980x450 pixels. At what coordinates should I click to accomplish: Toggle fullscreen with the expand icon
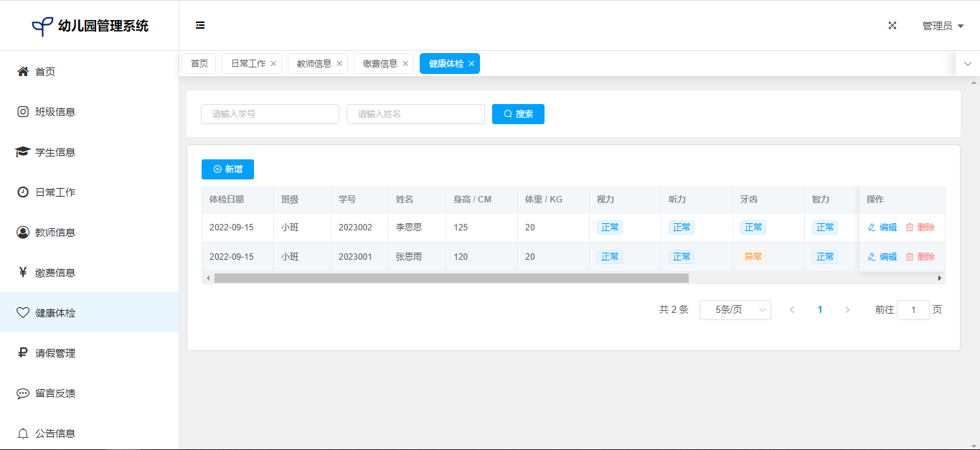click(892, 25)
